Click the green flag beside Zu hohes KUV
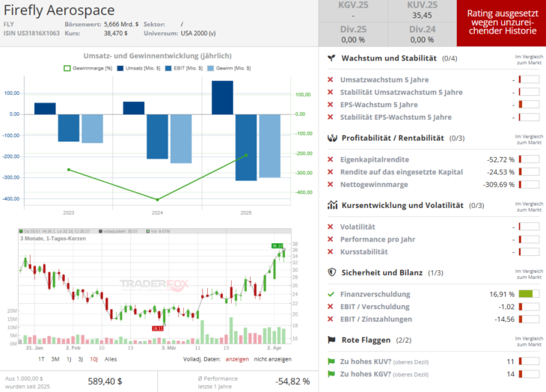The height and width of the screenshot is (392, 546). (x=331, y=361)
